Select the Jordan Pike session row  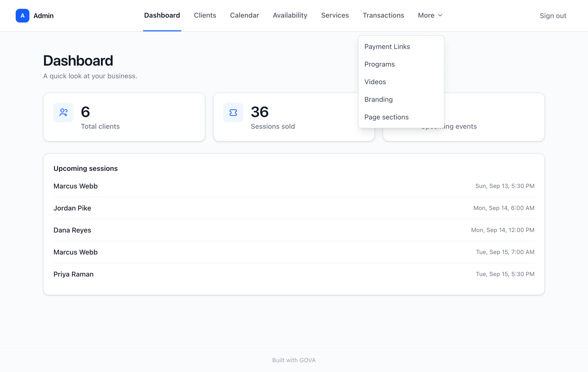[x=294, y=208]
